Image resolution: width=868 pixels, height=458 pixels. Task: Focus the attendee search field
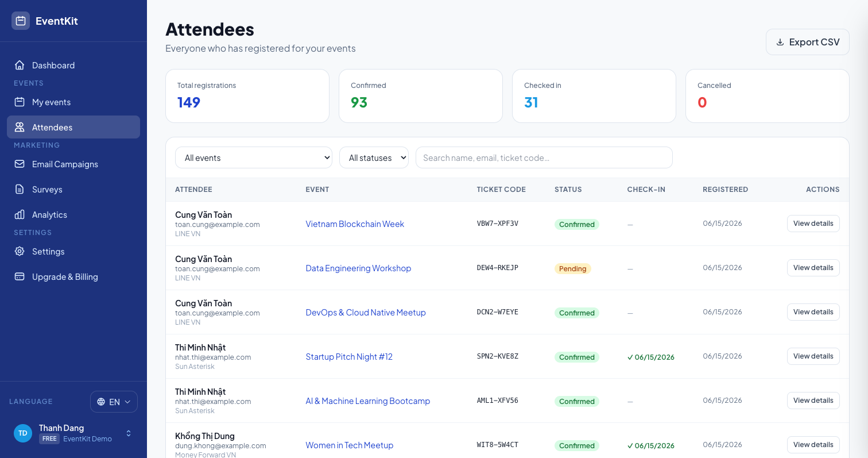pyautogui.click(x=544, y=157)
